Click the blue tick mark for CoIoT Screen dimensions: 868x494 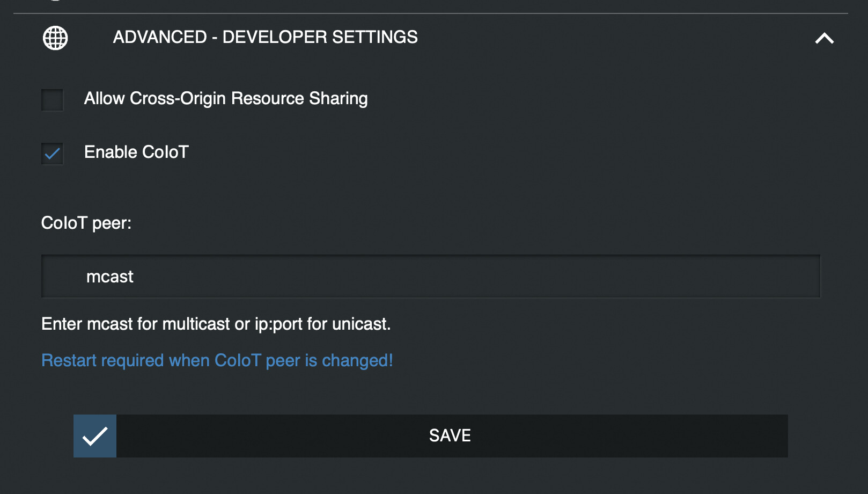(x=53, y=154)
